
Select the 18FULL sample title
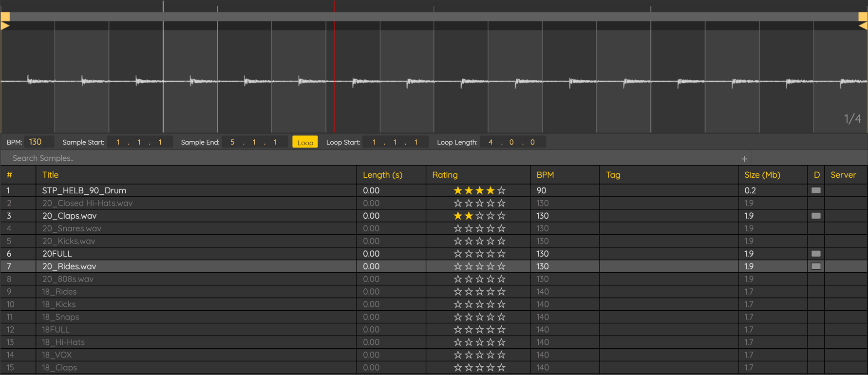56,330
